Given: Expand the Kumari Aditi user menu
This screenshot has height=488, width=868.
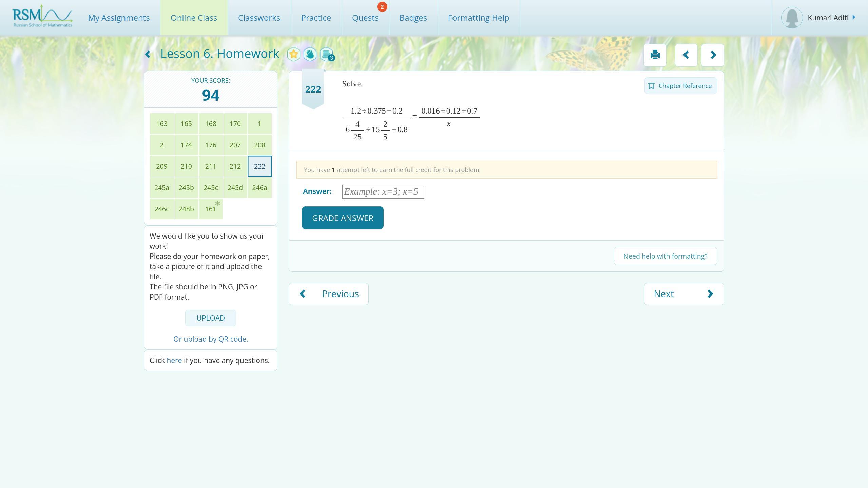Looking at the screenshot, I should pyautogui.click(x=828, y=18).
